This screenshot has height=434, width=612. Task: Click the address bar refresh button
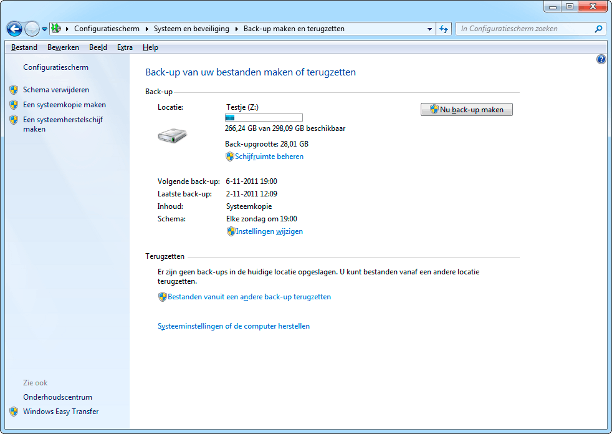[x=443, y=29]
